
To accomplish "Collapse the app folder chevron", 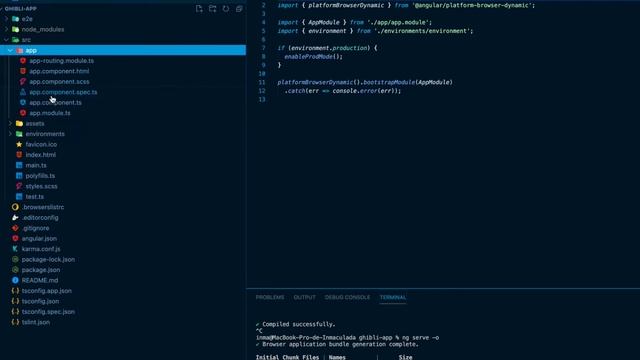I will [x=10, y=50].
